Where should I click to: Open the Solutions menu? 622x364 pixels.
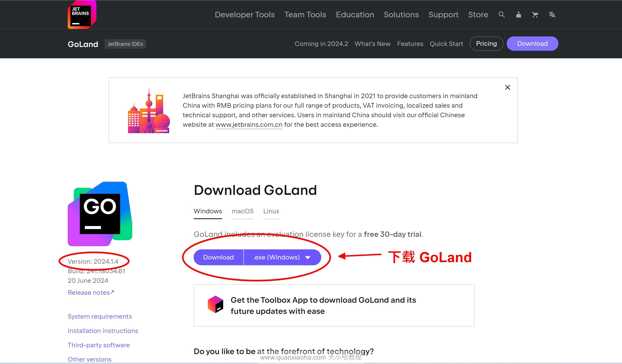point(401,15)
